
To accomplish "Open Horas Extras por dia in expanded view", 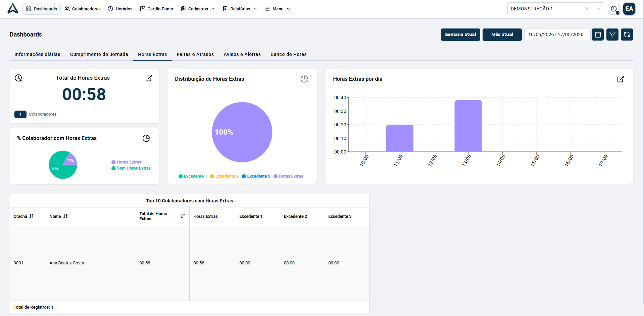I will pyautogui.click(x=621, y=79).
